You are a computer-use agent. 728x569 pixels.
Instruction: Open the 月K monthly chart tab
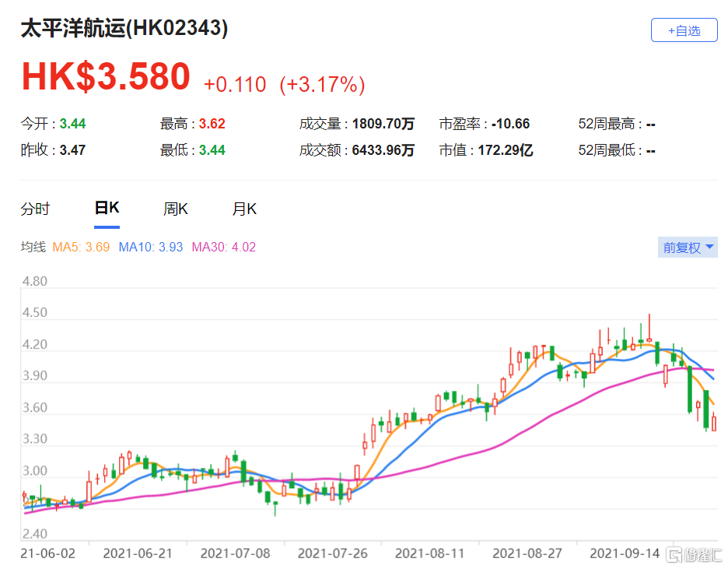(x=244, y=209)
